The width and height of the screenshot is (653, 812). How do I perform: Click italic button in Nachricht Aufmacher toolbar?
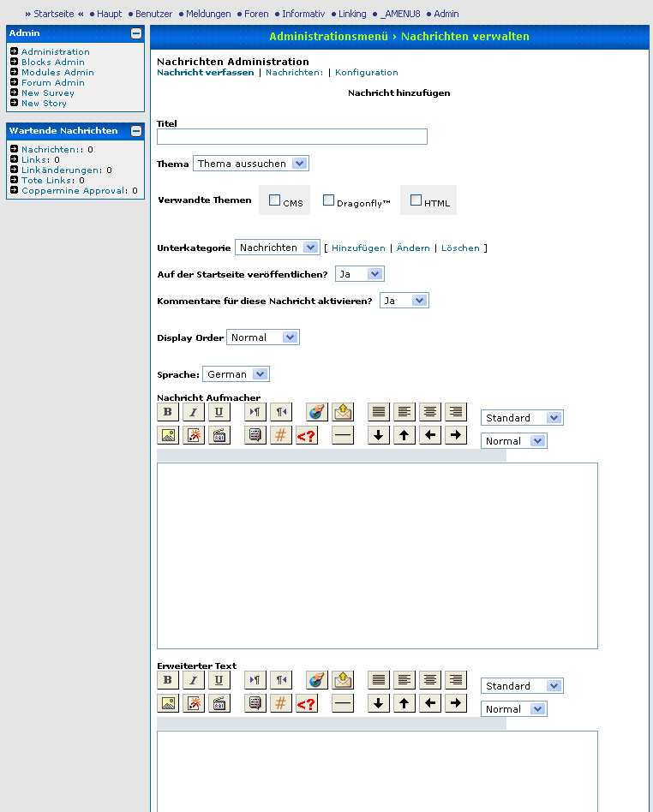pos(194,412)
